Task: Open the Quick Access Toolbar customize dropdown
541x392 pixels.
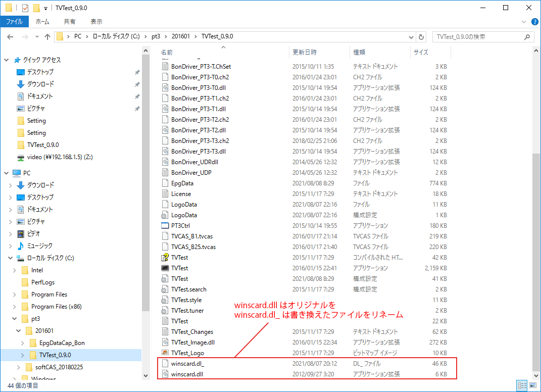Action: 45,8
